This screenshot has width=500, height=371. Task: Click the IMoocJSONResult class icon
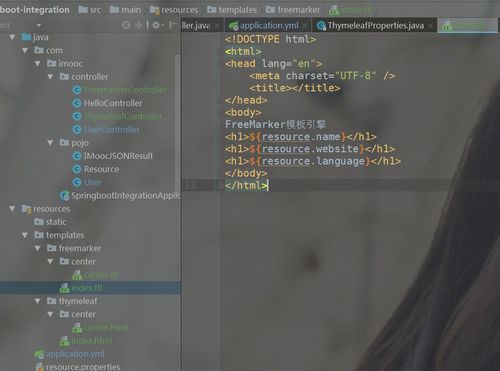pos(77,156)
